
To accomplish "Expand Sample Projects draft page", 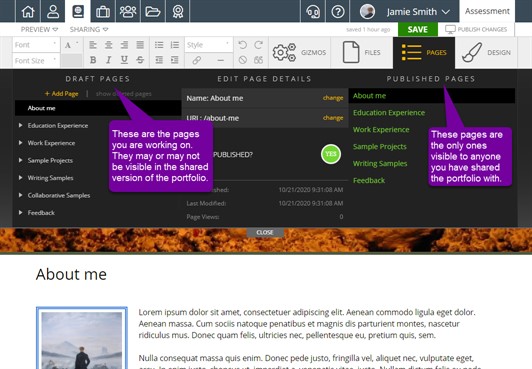I will pyautogui.click(x=20, y=160).
